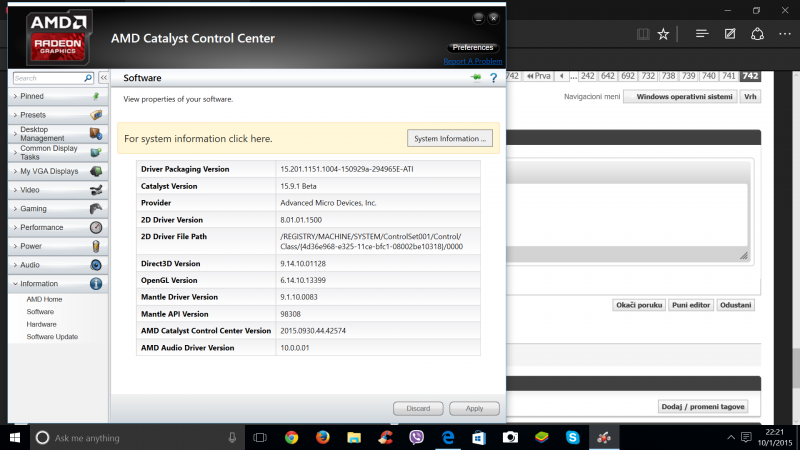
Task: Go to first page via Prva link
Action: coord(538,76)
